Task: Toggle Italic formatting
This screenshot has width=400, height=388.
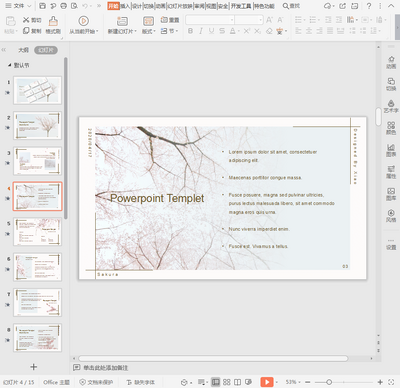Action: point(201,31)
